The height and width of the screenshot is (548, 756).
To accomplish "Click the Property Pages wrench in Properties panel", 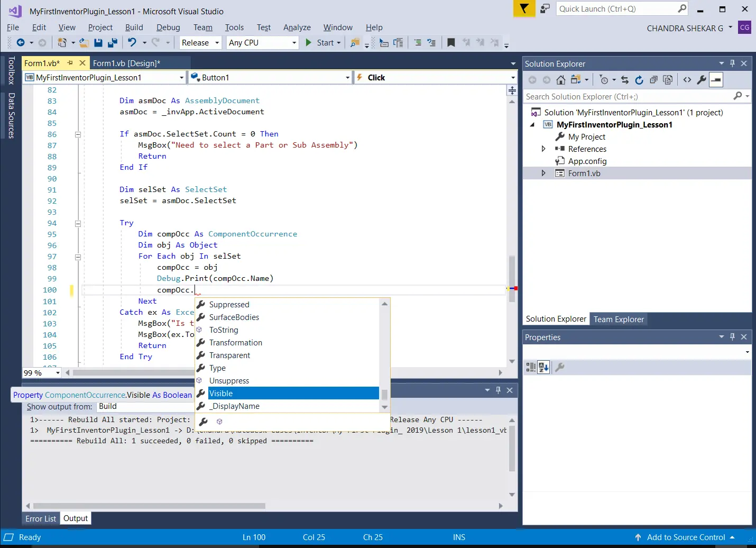I will tap(560, 367).
